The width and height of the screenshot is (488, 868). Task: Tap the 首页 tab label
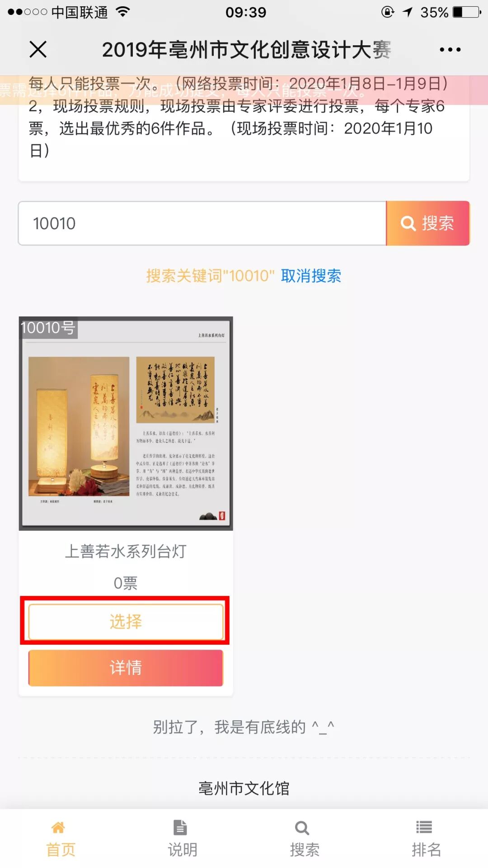[x=61, y=849]
